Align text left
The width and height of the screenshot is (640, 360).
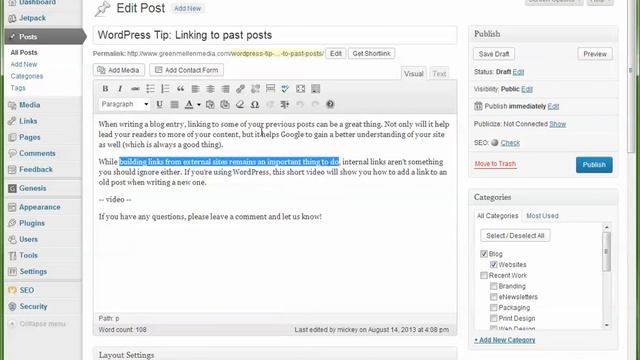pyautogui.click(x=196, y=89)
